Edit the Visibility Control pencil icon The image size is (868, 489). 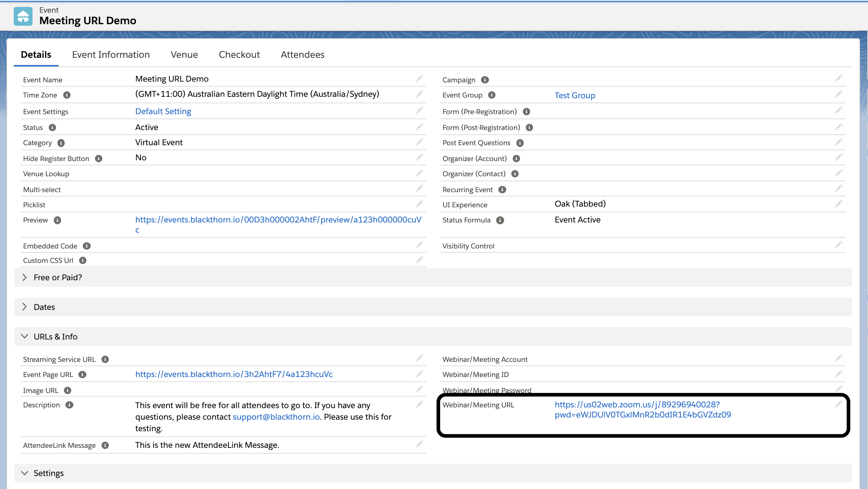pos(838,245)
